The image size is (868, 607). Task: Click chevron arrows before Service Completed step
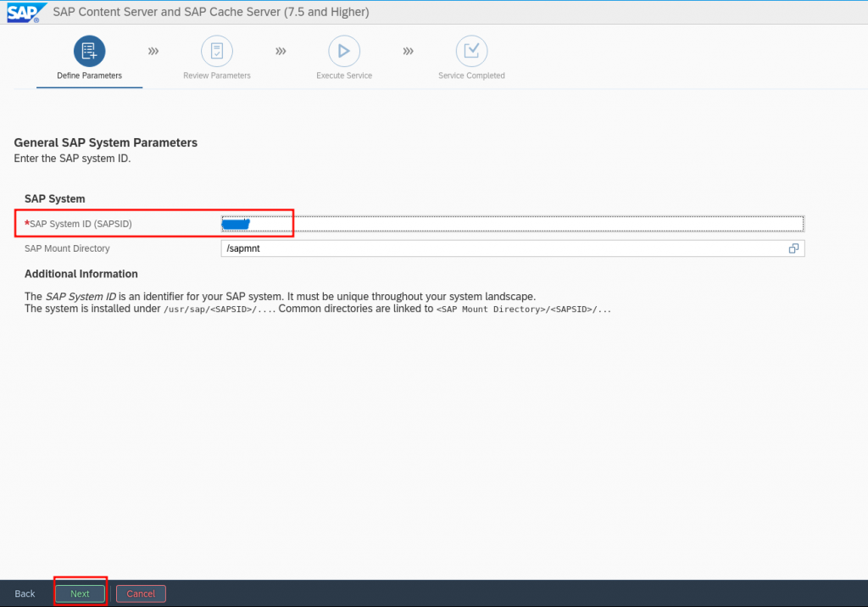click(408, 52)
